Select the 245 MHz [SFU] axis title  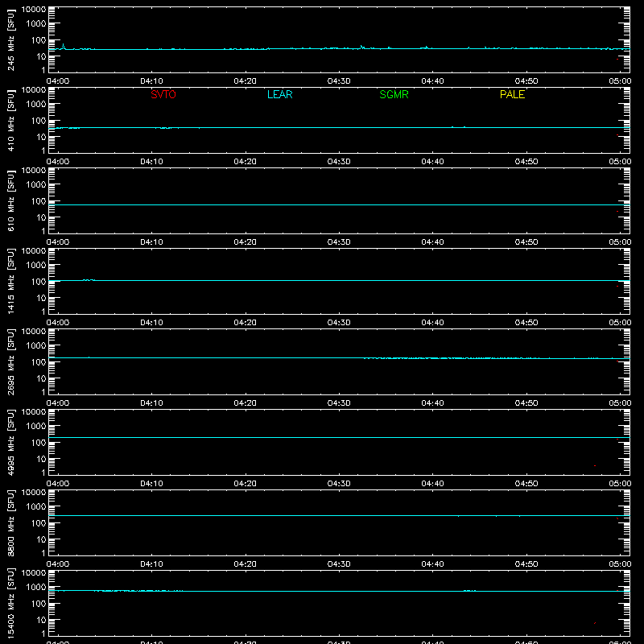[10, 40]
